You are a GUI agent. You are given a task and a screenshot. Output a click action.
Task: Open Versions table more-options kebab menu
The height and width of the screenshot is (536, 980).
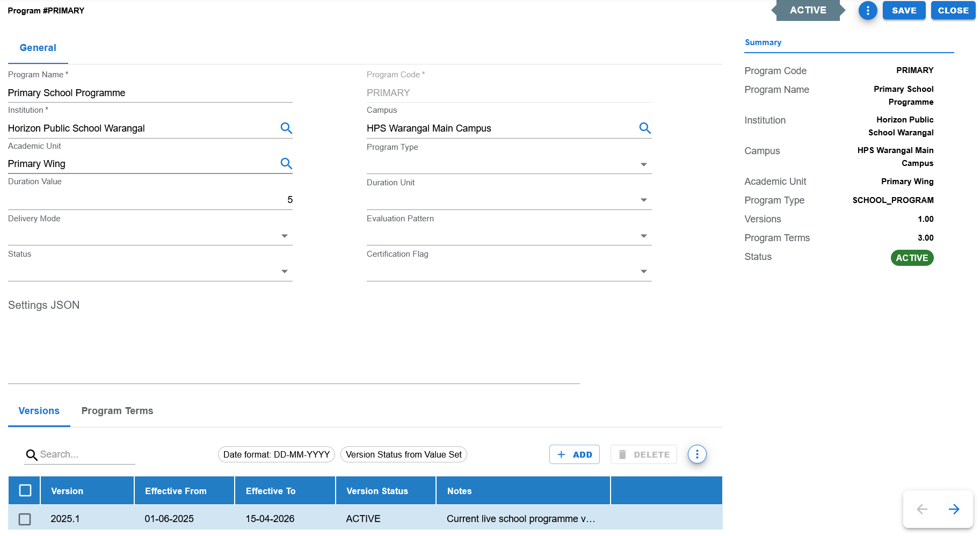pos(697,454)
